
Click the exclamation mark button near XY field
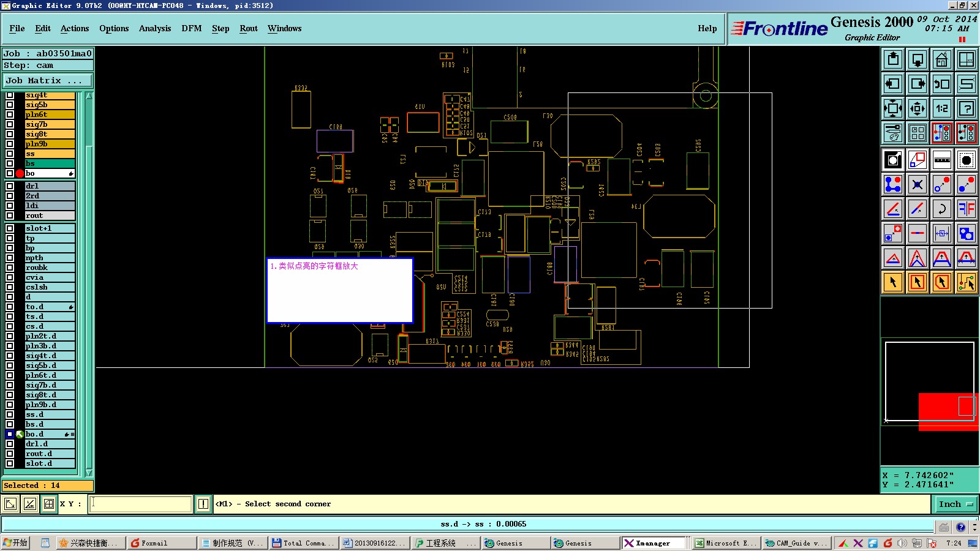point(203,504)
